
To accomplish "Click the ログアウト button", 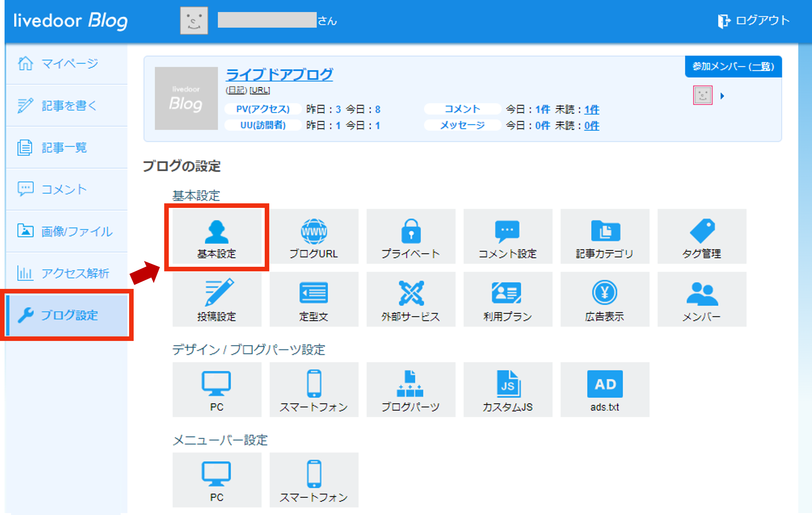I will pos(754,20).
